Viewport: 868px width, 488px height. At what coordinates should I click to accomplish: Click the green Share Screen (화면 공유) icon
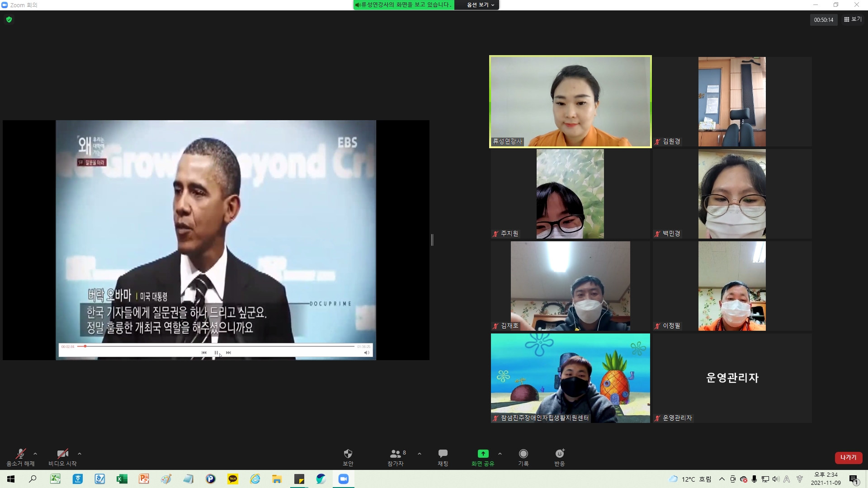click(x=483, y=454)
